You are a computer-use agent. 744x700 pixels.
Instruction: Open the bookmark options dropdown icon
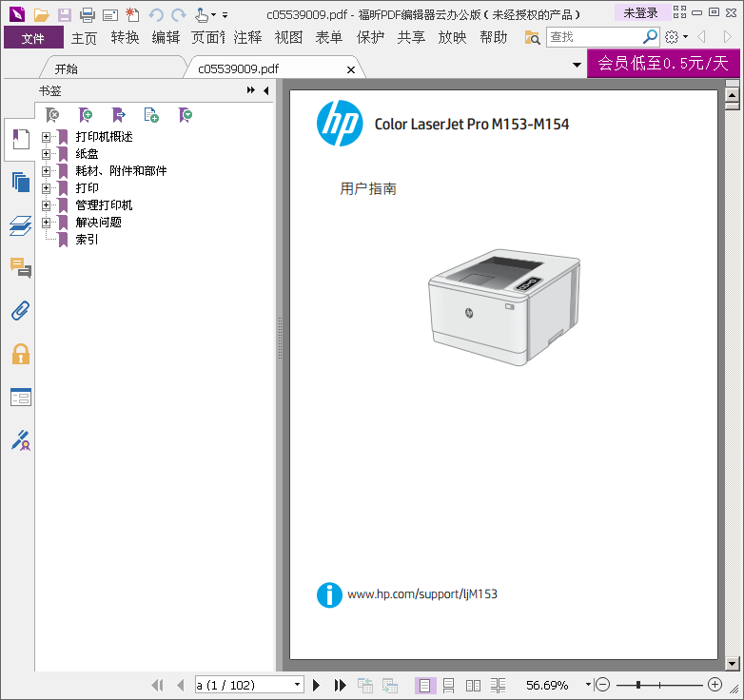tap(186, 115)
